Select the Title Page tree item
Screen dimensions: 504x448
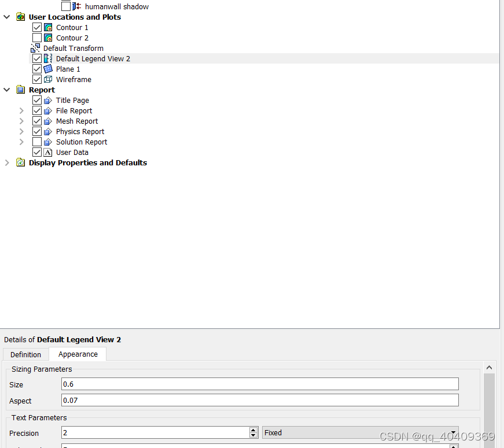(72, 100)
